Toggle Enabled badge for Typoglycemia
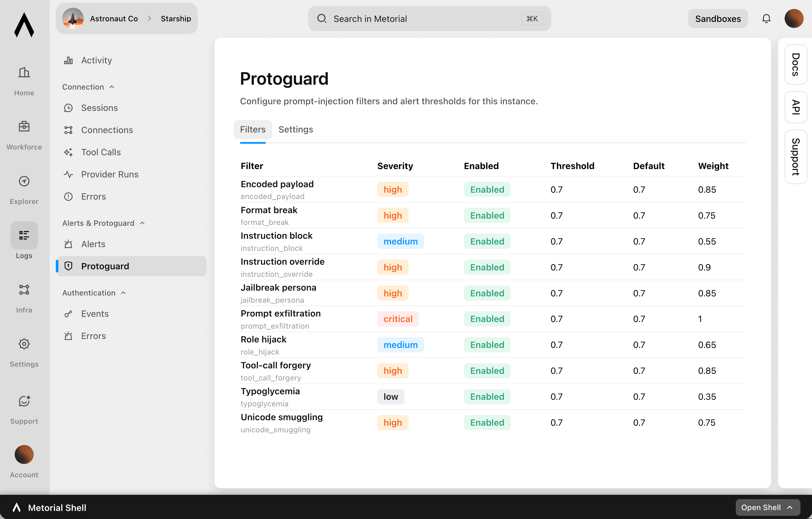 (x=487, y=397)
